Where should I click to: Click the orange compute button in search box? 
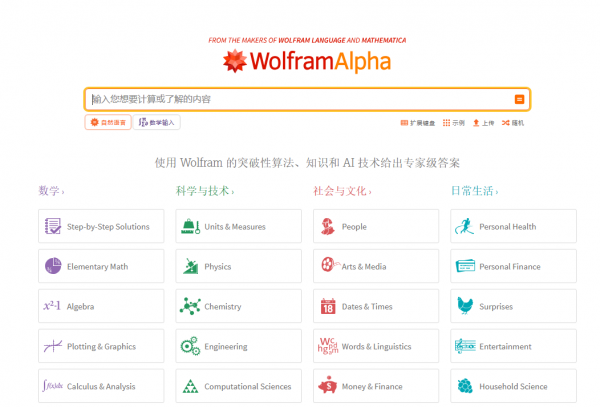pyautogui.click(x=519, y=99)
